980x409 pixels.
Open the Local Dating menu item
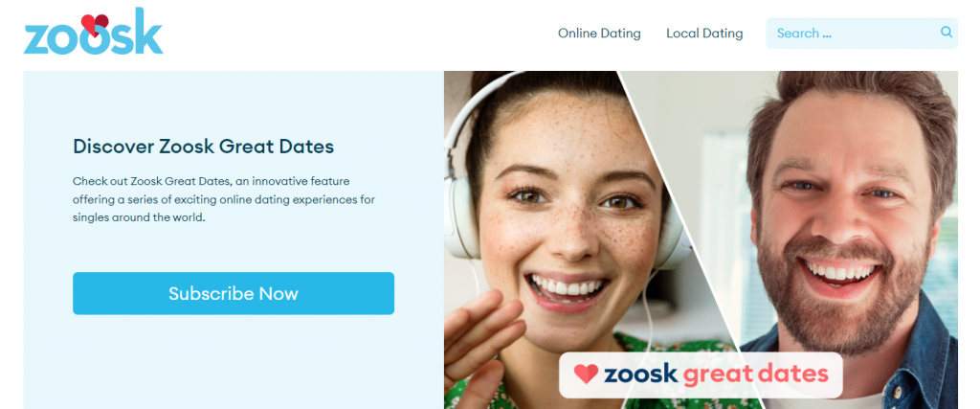point(704,34)
